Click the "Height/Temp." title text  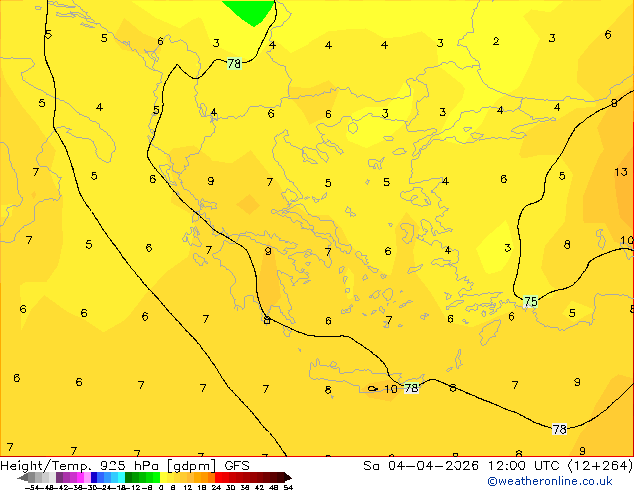(x=46, y=466)
